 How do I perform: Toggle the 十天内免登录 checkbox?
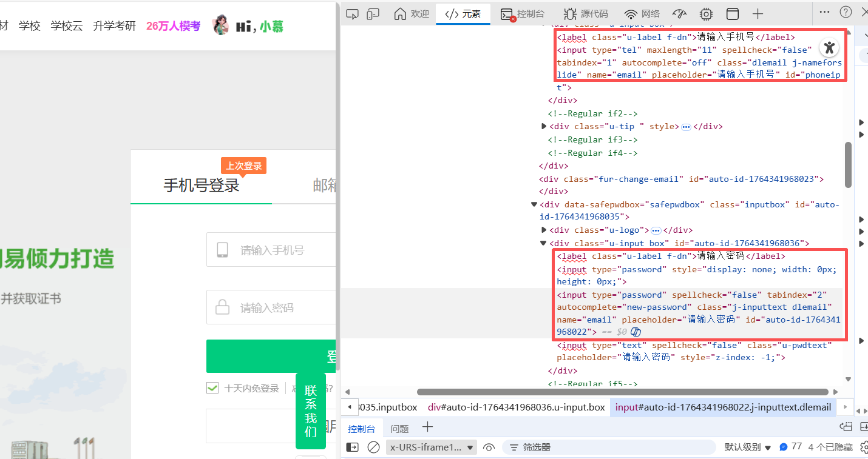click(x=212, y=388)
